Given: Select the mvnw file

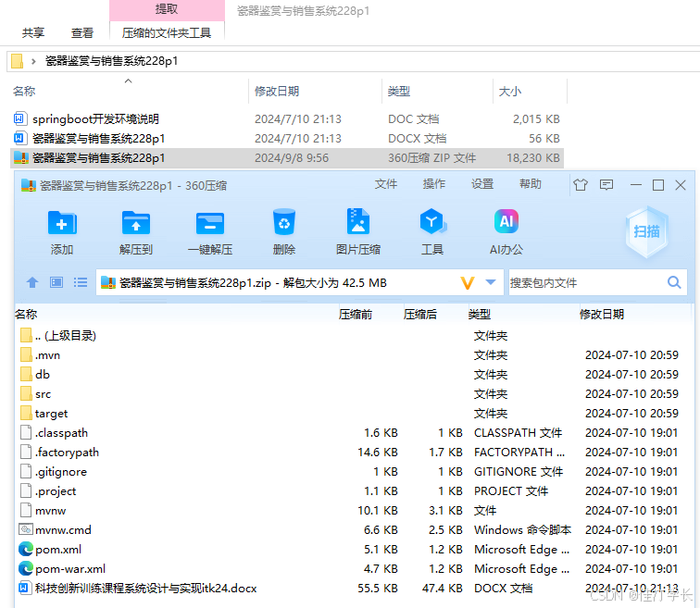Looking at the screenshot, I should click(43, 510).
